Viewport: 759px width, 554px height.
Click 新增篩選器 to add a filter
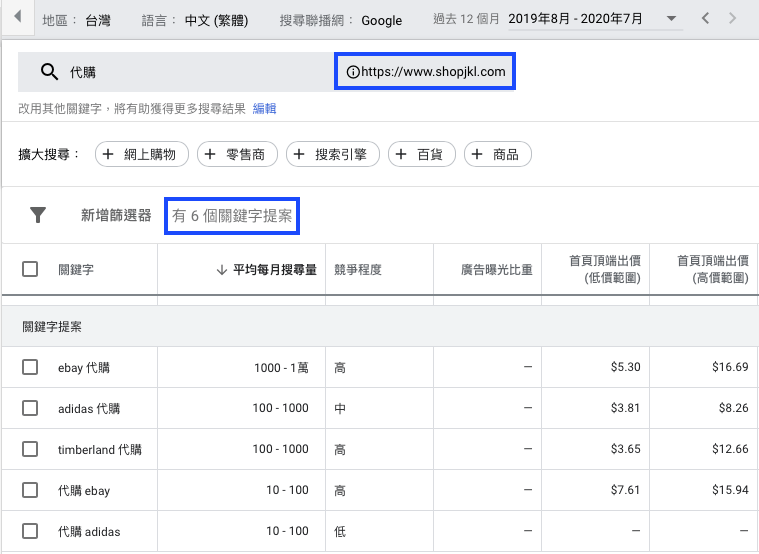tap(116, 215)
